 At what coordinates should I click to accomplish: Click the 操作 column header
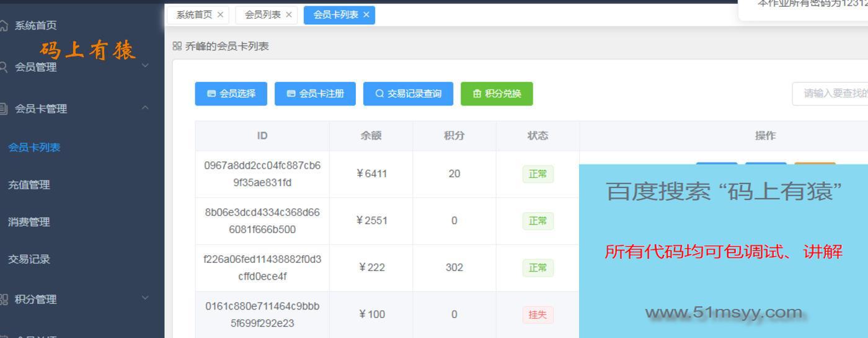coord(765,136)
